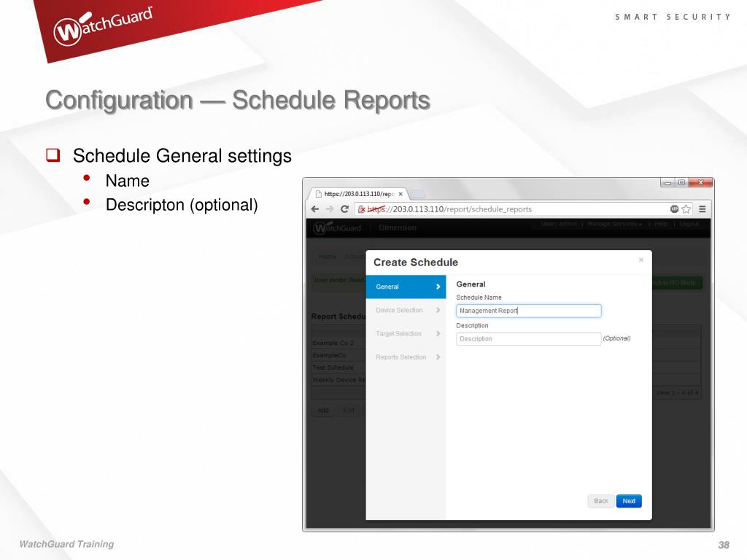Select the Weekly Device schedule row
The width and height of the screenshot is (747, 560).
click(x=339, y=380)
